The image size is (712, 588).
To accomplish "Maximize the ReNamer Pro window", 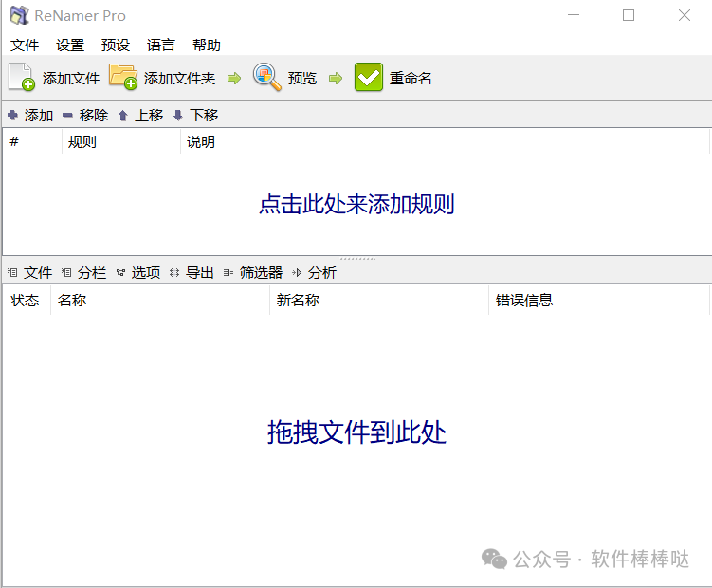I will (629, 15).
